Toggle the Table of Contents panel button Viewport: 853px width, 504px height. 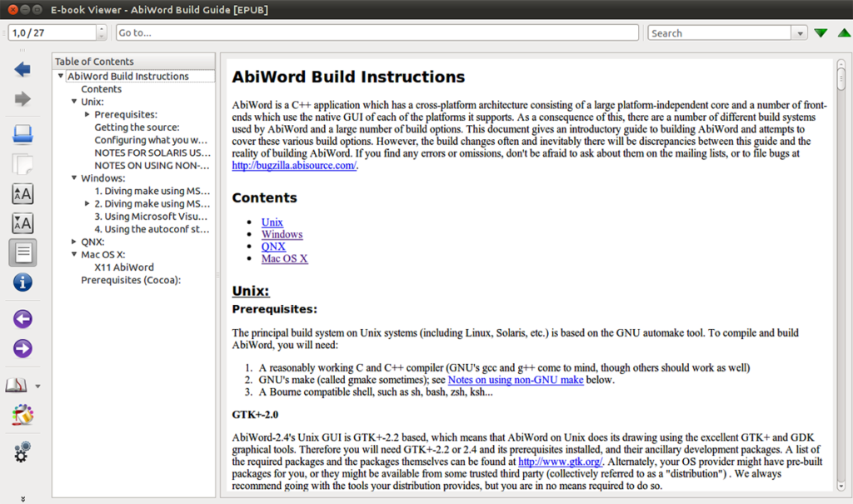click(22, 252)
